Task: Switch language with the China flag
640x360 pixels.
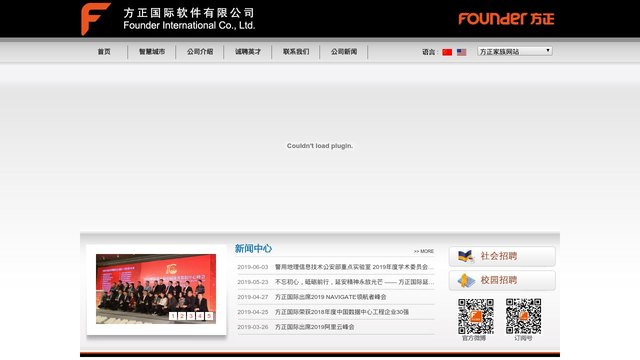Action: (x=447, y=52)
